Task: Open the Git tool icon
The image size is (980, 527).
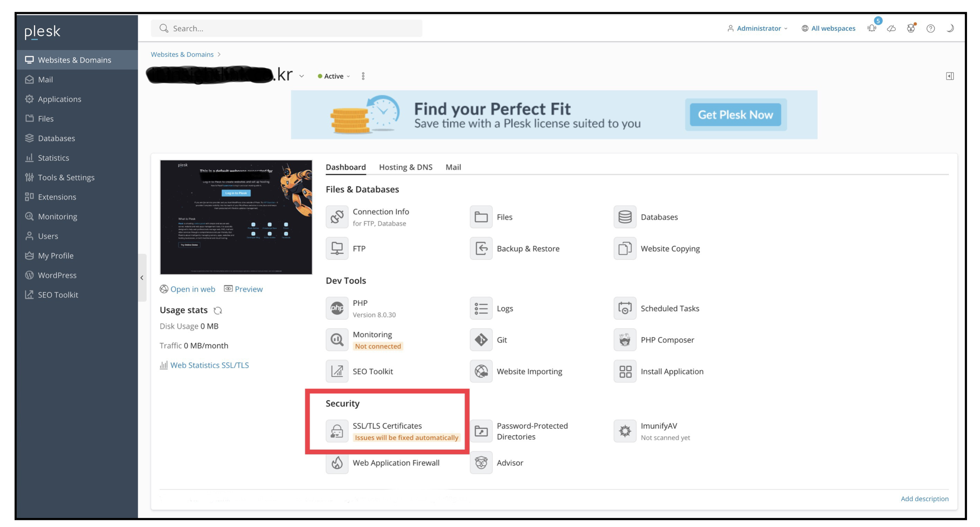Action: [x=481, y=340]
